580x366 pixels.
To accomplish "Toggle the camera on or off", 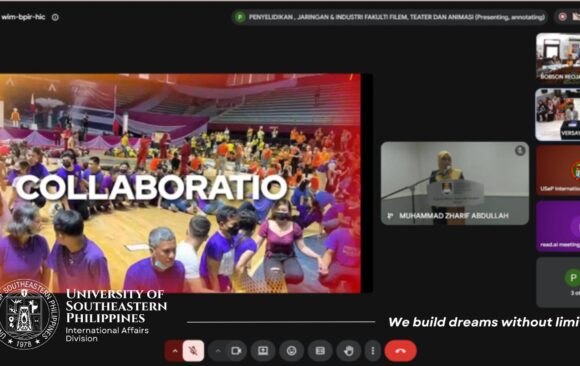I will tap(236, 350).
